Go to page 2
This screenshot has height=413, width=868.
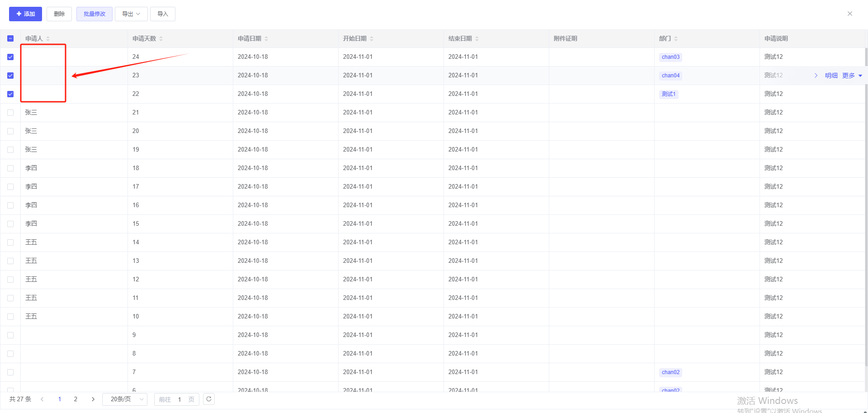coord(75,399)
